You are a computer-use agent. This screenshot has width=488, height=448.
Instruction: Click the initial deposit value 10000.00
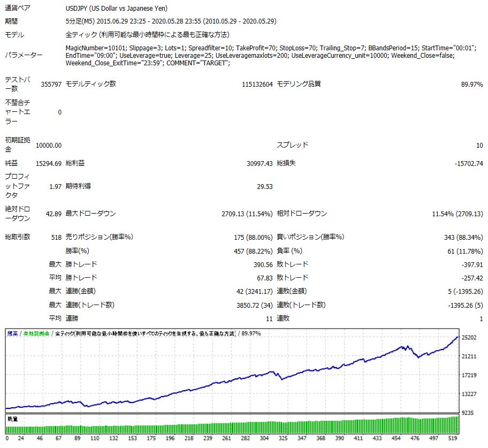pyautogui.click(x=49, y=146)
